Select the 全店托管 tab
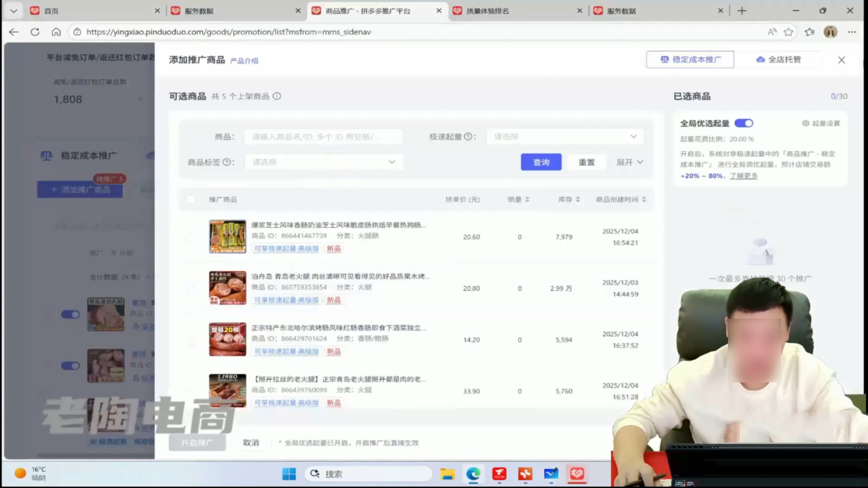The height and width of the screenshot is (488, 868). pos(778,60)
